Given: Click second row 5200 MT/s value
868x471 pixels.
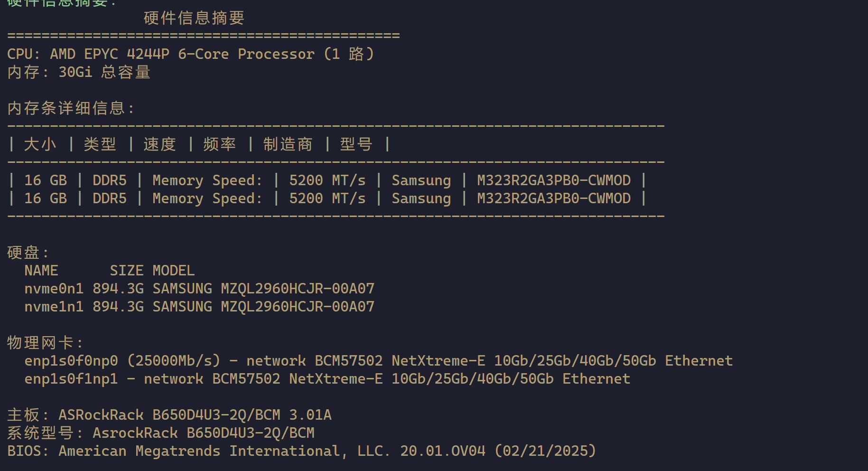Looking at the screenshot, I should (x=327, y=198).
